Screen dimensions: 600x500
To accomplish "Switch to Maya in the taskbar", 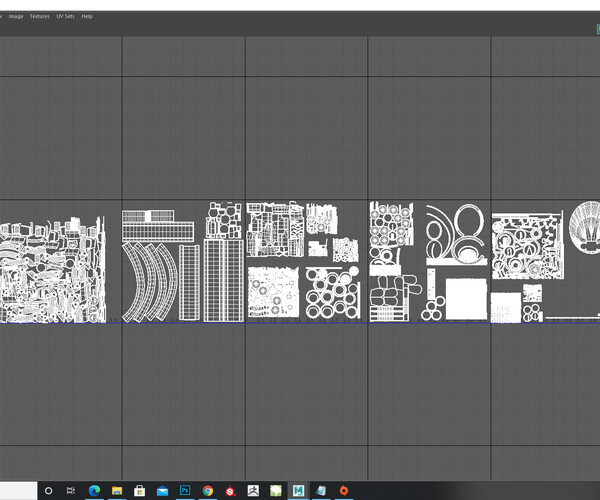I will pos(298,491).
